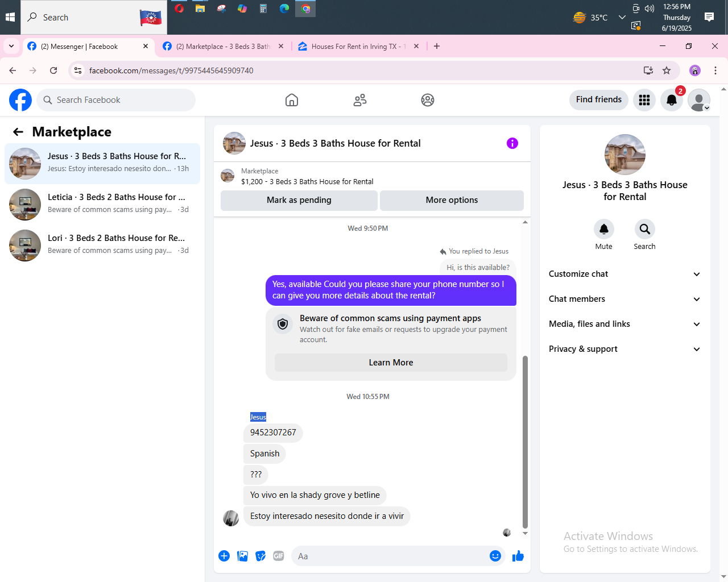Send a thumbs-up like
This screenshot has width=728, height=582.
(x=518, y=556)
